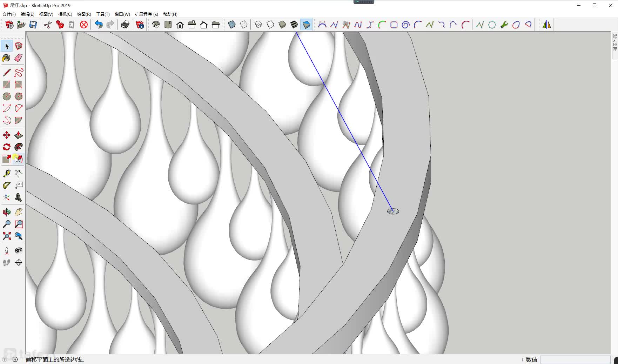Select the pink Eraser tool

[x=19, y=58]
